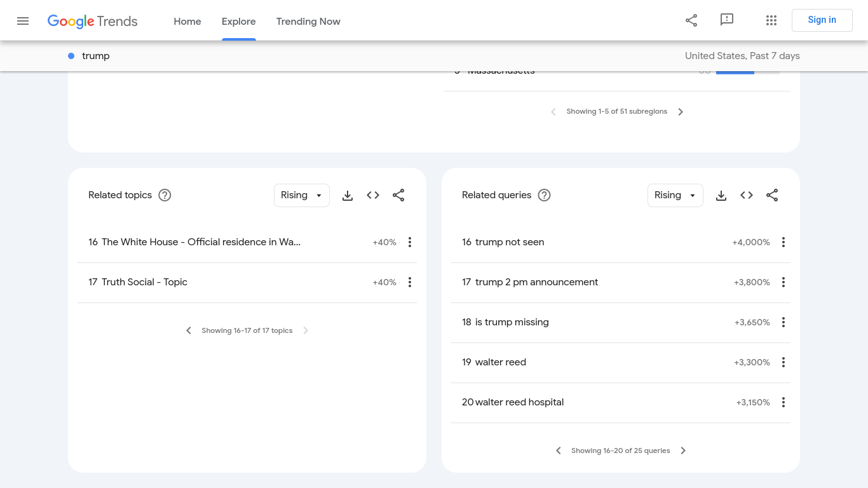Share the Related queries card
Screen dimensions: 868x488
pyautogui.click(x=772, y=195)
